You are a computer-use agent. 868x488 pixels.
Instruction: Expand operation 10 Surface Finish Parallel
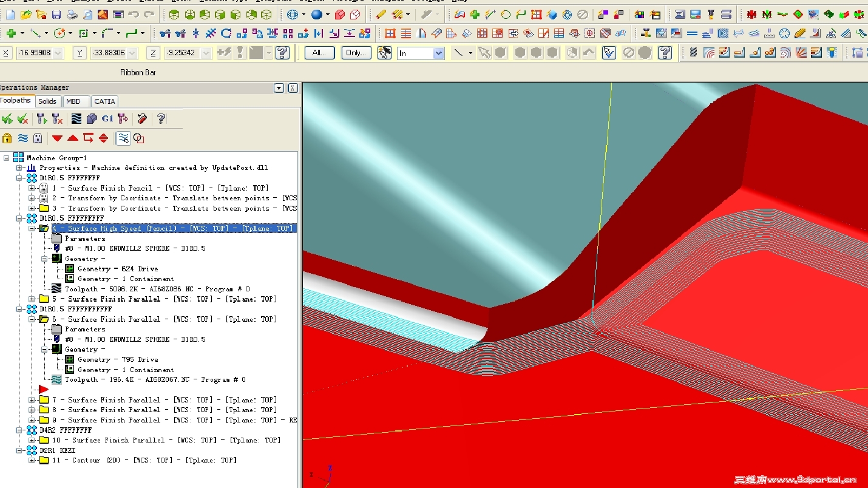(x=32, y=440)
